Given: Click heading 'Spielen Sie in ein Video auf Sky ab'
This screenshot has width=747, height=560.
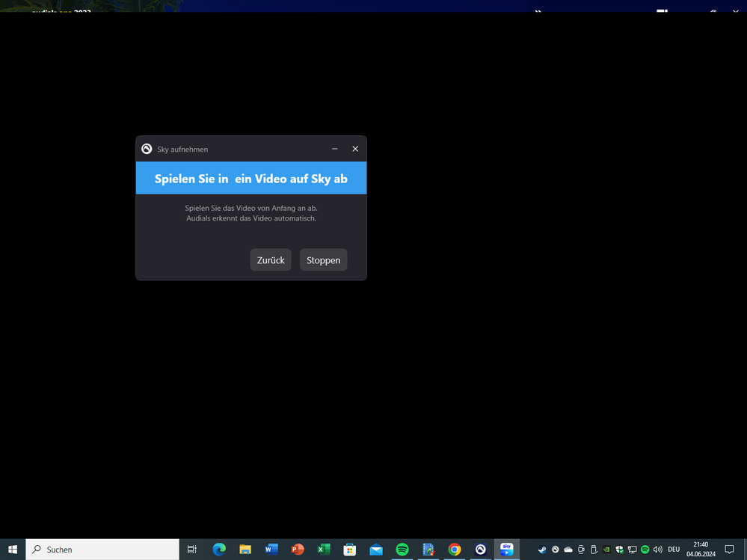Looking at the screenshot, I should [251, 179].
